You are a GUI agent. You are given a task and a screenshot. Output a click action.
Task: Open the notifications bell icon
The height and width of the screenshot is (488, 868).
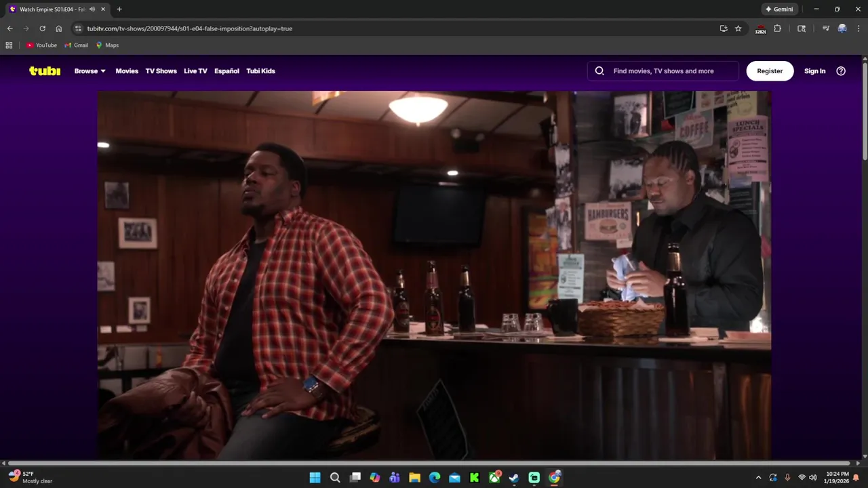[856, 478]
